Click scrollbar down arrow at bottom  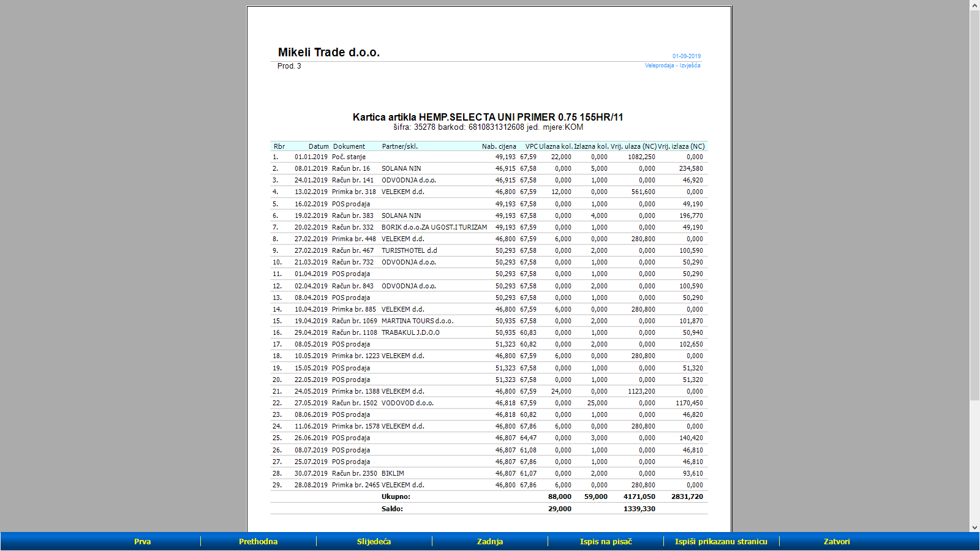[974, 527]
